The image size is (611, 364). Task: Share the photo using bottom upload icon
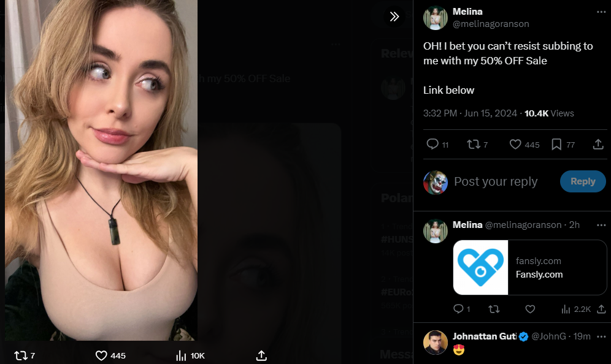[261, 355]
